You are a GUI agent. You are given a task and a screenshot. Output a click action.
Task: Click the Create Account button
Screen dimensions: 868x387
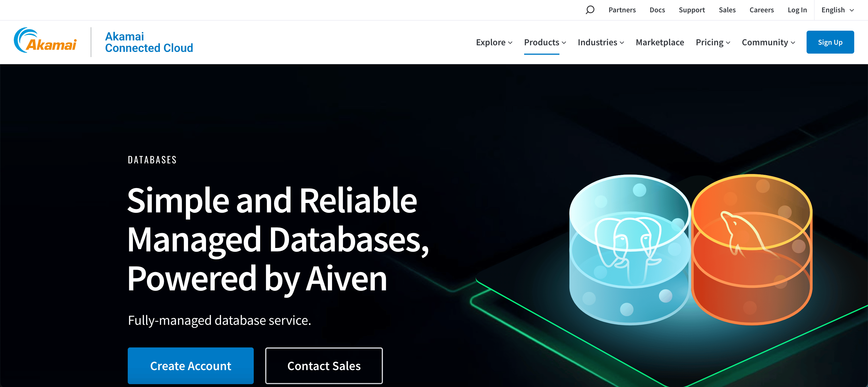click(190, 366)
